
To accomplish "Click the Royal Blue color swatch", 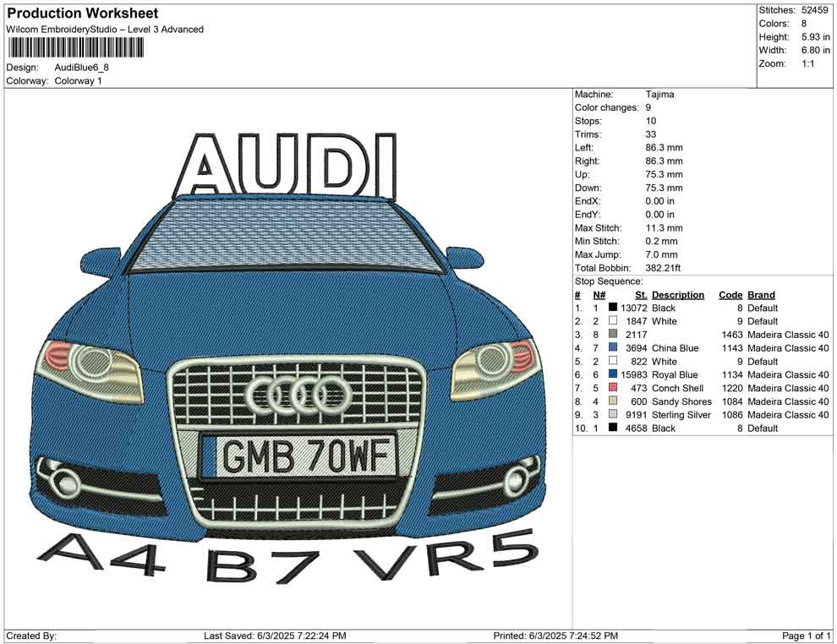I will (x=613, y=374).
